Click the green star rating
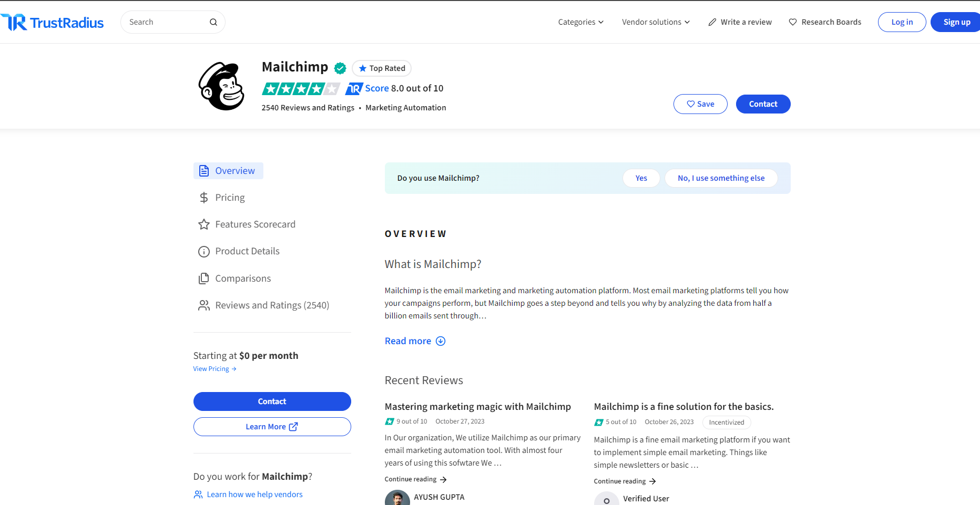The height and width of the screenshot is (505, 980). [x=301, y=89]
